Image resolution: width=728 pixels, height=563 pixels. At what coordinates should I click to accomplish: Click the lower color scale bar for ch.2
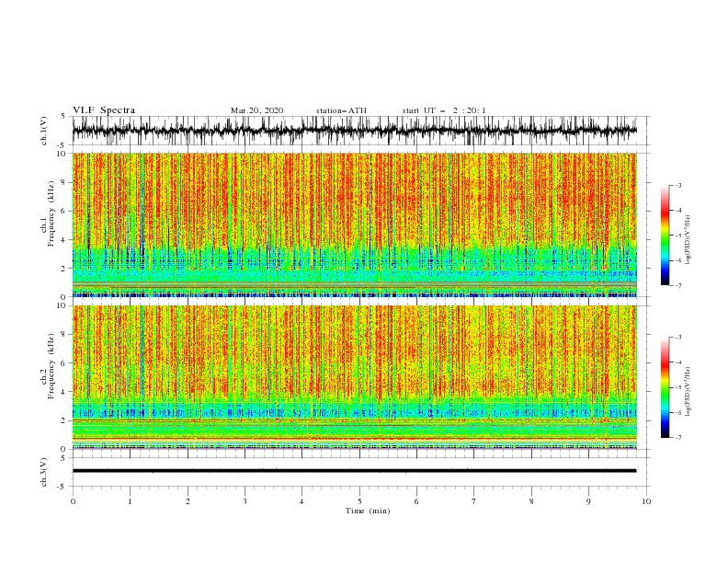tap(665, 387)
